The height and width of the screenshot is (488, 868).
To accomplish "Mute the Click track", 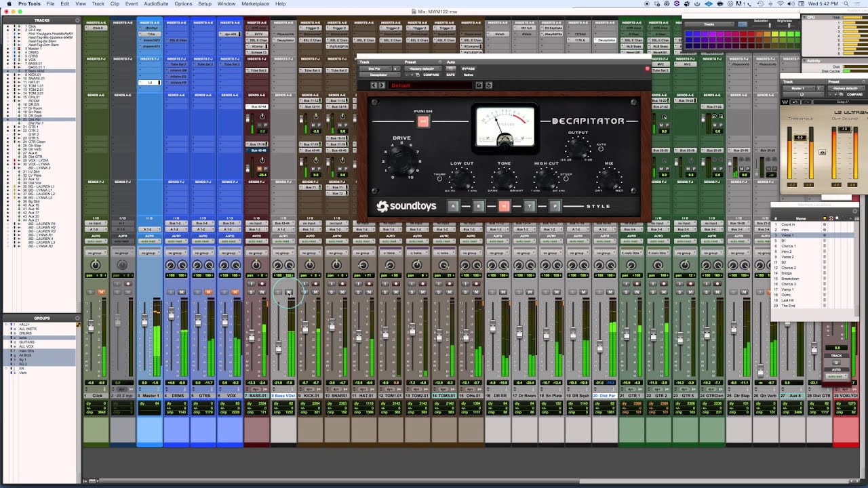I will click(x=102, y=292).
